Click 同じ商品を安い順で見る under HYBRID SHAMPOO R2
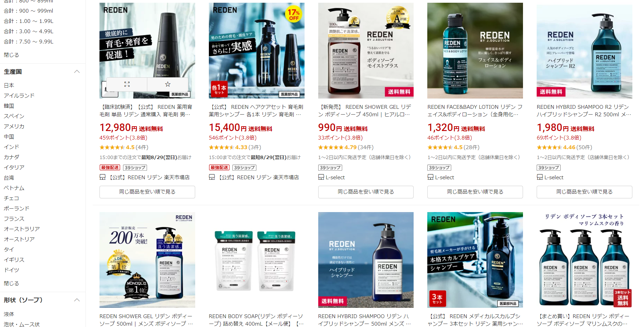Viewport: 644px width, 327px height. point(584,192)
